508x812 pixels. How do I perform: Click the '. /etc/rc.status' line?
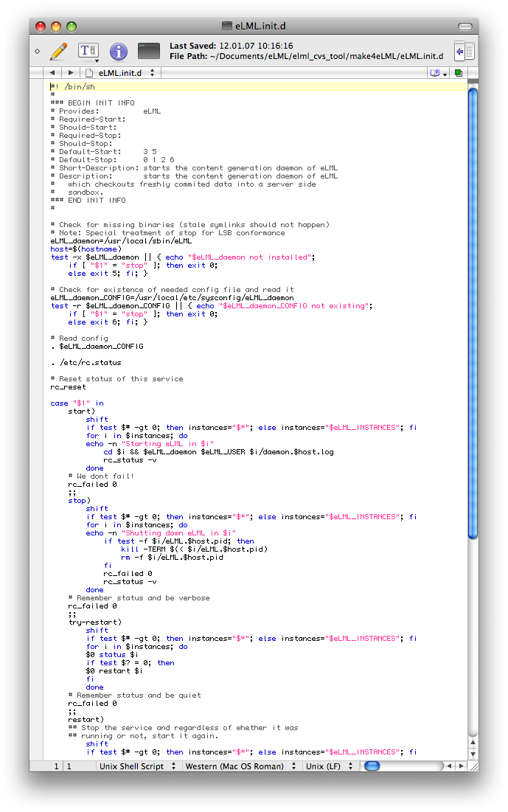click(86, 363)
